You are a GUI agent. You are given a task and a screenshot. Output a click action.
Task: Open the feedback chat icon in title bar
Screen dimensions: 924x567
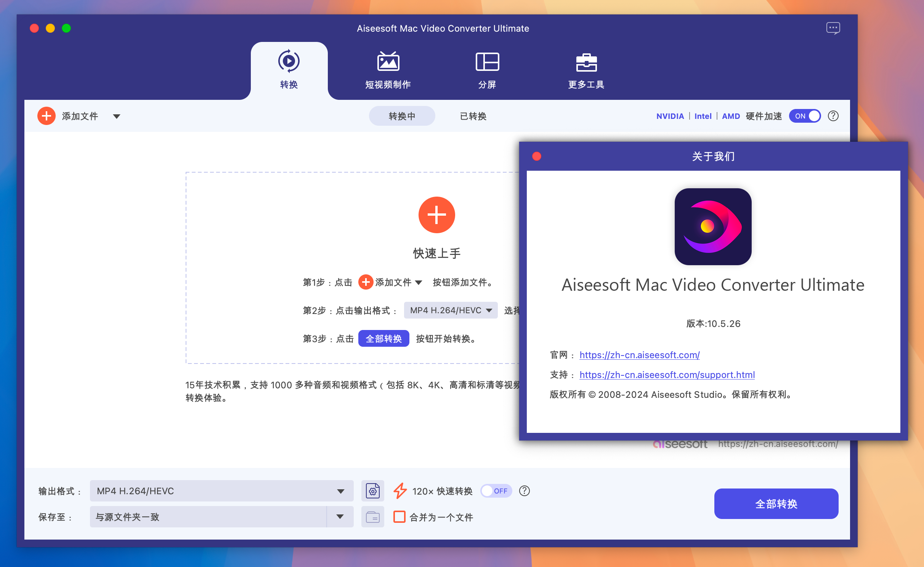pyautogui.click(x=833, y=28)
